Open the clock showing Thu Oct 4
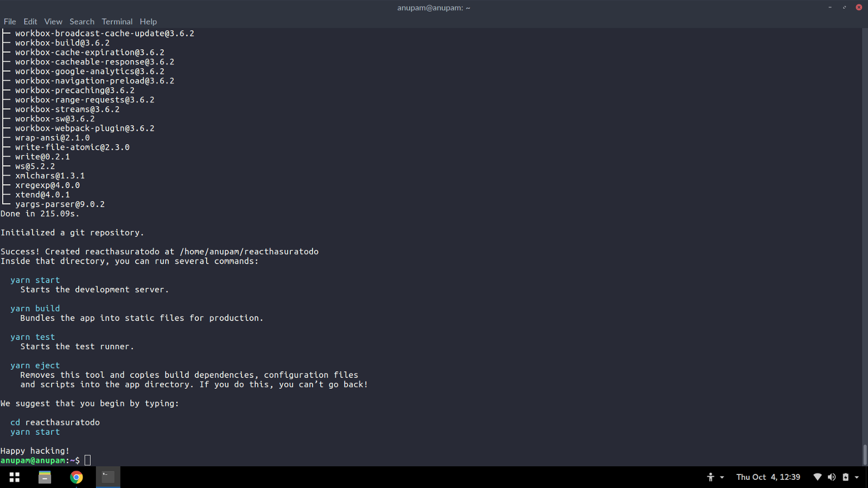Viewport: 868px width, 488px height. [x=768, y=477]
